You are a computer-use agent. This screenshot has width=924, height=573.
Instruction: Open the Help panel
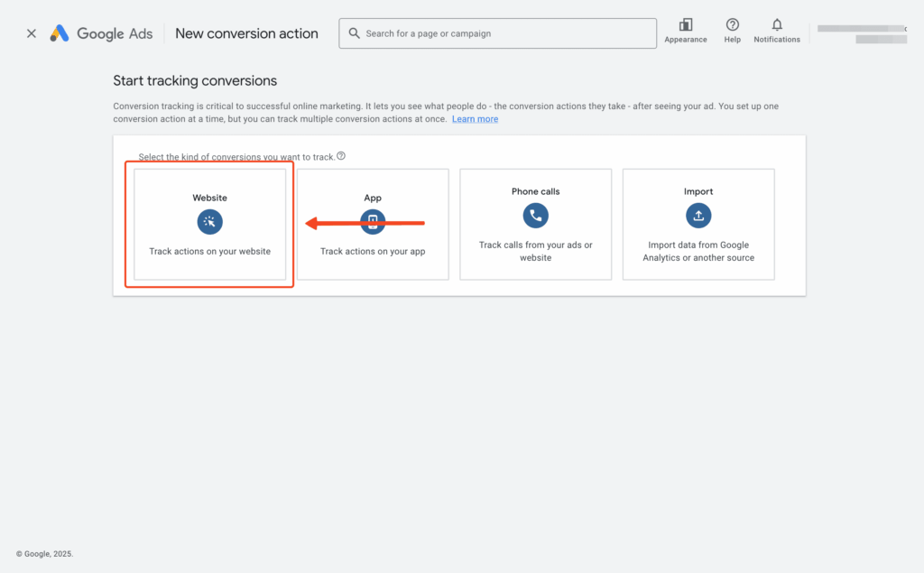[732, 29]
